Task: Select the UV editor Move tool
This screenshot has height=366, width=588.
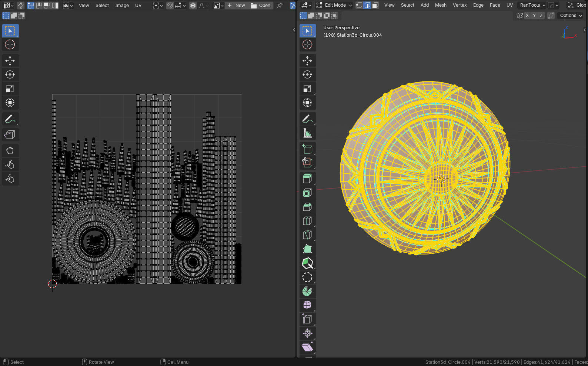Action: (x=10, y=61)
